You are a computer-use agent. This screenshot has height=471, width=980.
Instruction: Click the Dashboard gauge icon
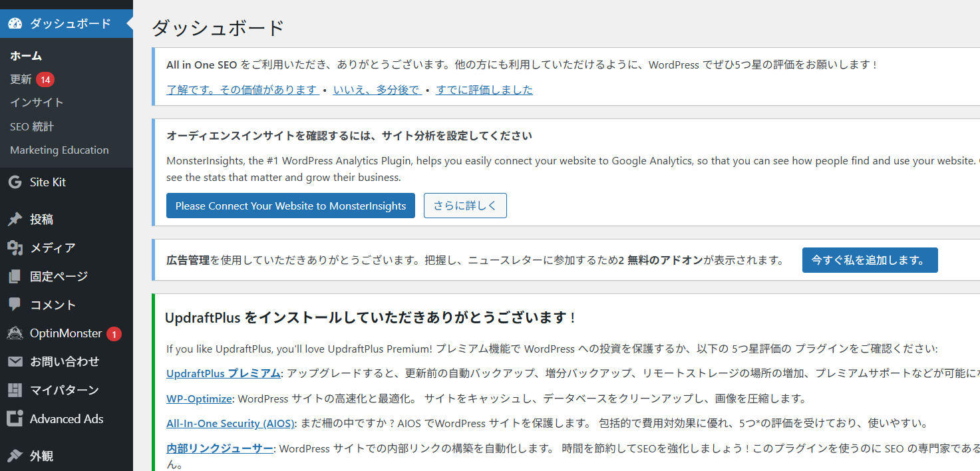click(x=15, y=24)
